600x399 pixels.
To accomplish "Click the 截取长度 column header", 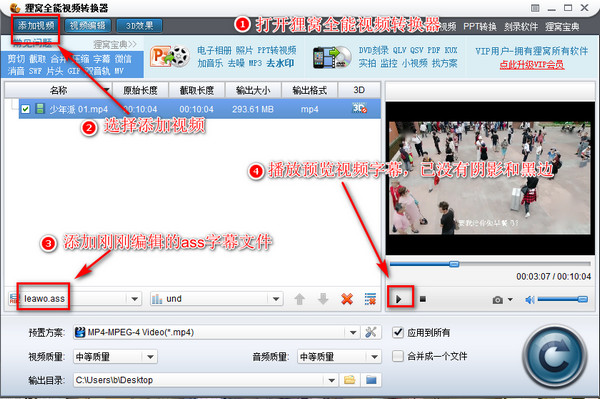I will pos(197,90).
